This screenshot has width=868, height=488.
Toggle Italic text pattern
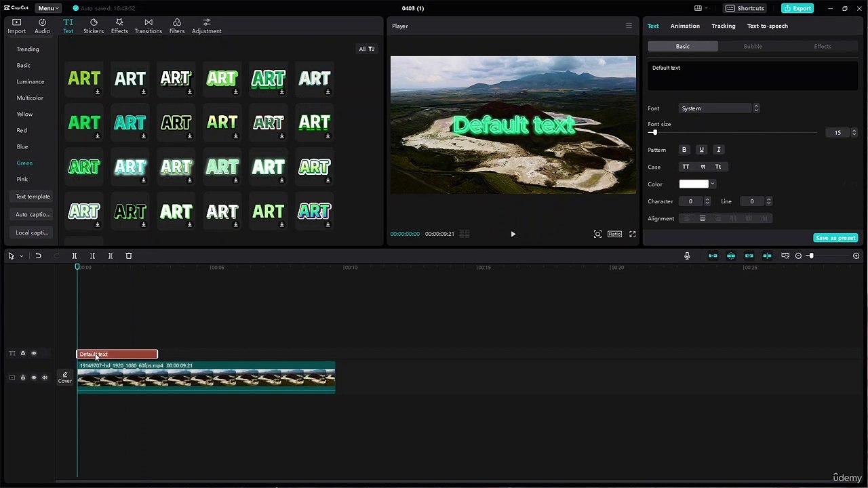click(x=719, y=150)
